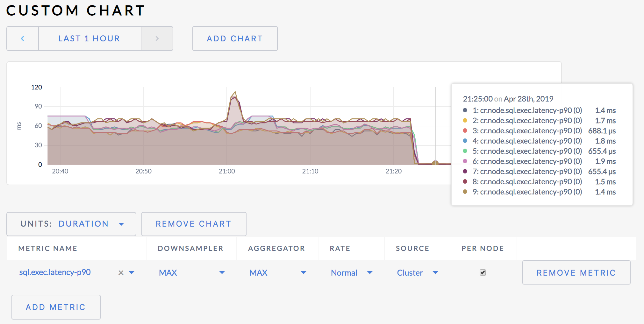Click the Last 1 Hour time range selector
This screenshot has width=644, height=324.
coord(89,38)
